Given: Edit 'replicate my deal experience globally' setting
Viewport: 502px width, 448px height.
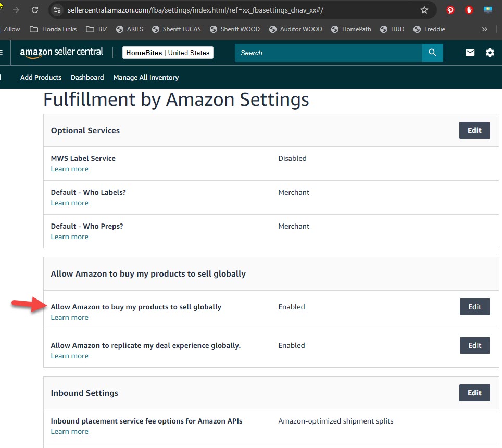Looking at the screenshot, I should click(x=475, y=345).
